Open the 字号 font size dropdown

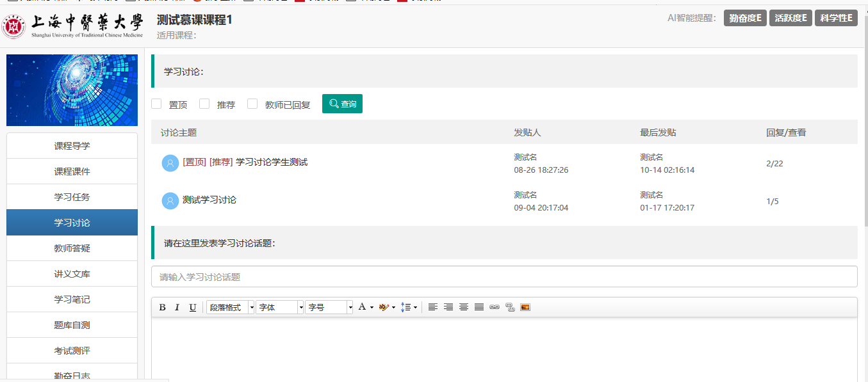(x=329, y=307)
